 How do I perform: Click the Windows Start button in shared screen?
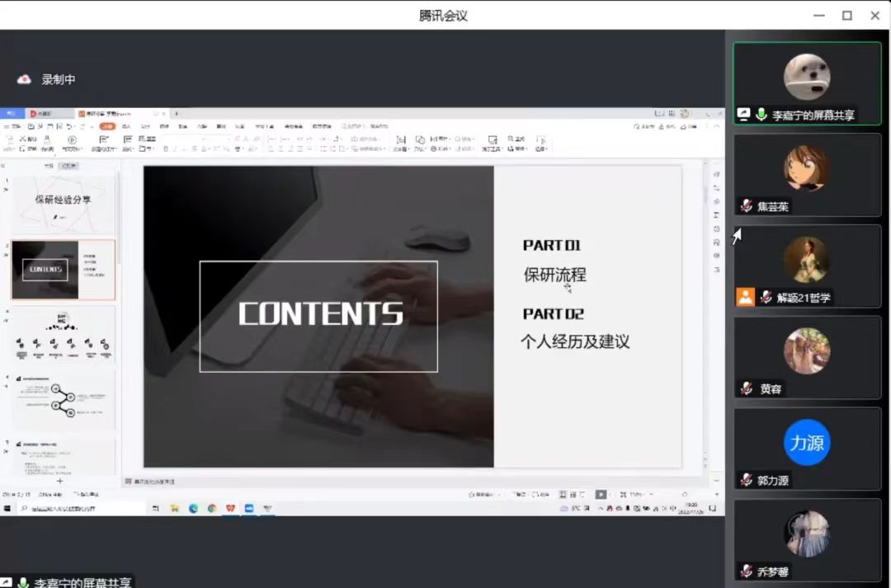pos(7,508)
